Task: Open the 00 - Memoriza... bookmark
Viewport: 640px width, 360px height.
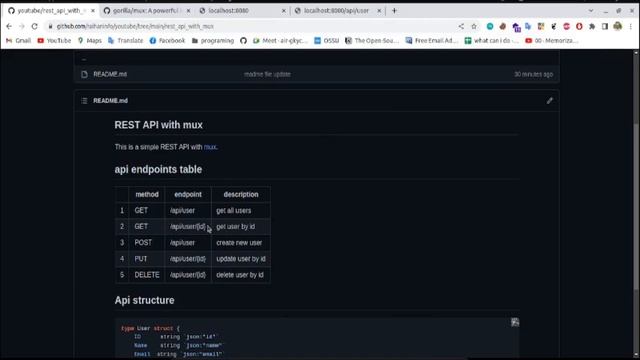Action: 551,40
